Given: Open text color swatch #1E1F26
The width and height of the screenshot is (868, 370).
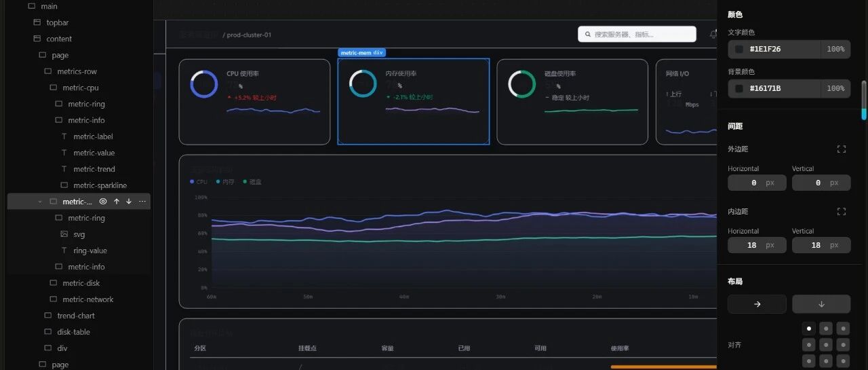Looking at the screenshot, I should pos(738,50).
